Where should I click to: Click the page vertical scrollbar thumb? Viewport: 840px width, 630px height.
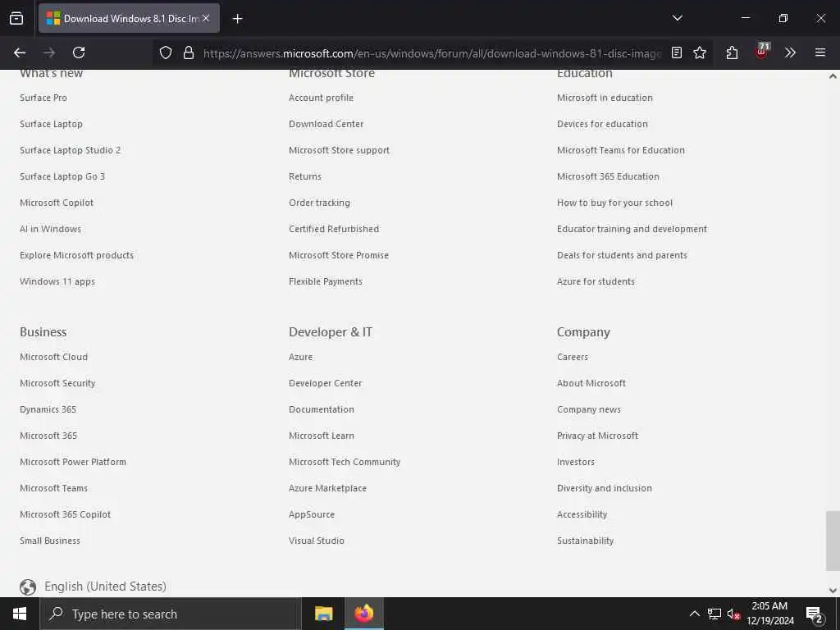tap(833, 541)
